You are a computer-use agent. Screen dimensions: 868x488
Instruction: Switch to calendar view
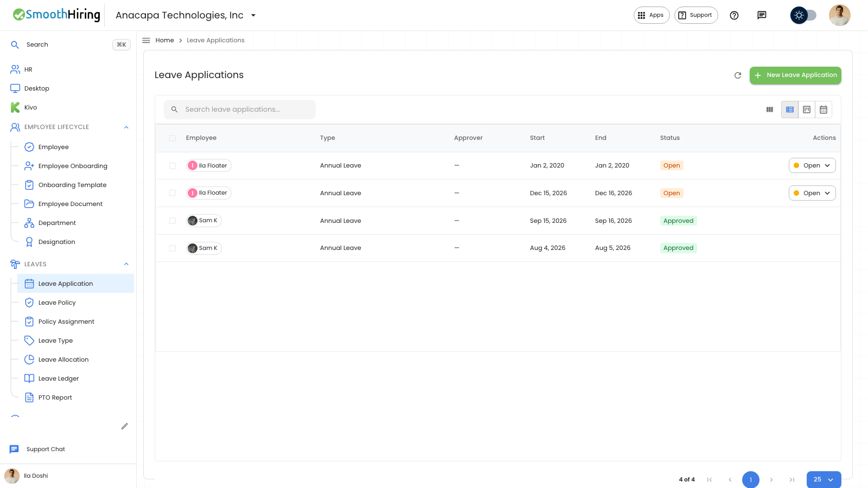824,110
